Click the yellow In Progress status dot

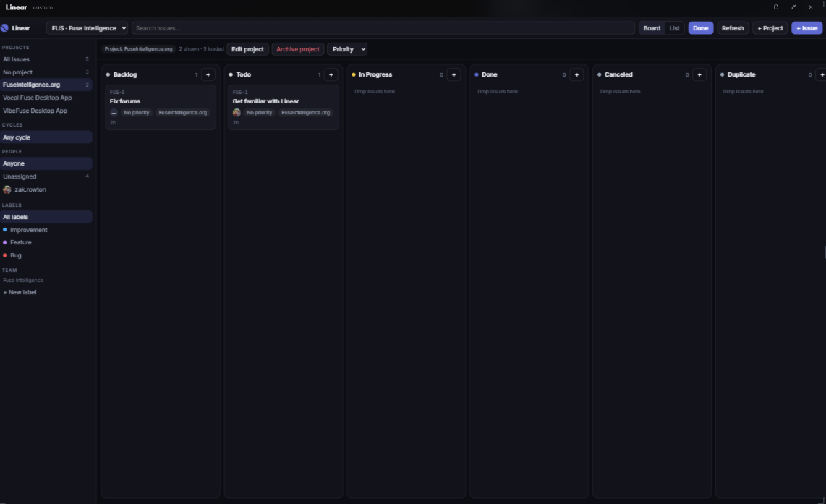[x=354, y=74]
